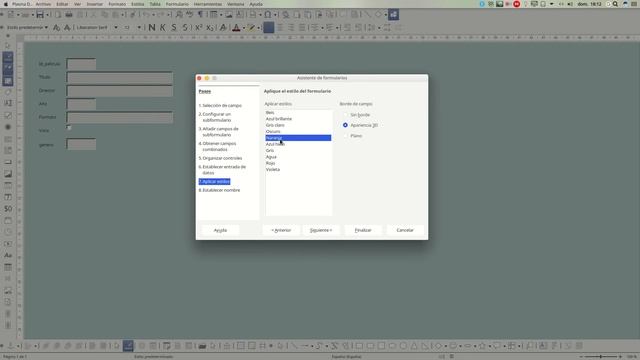Screen dimensions: 640x360
Task: Click the id_pelicula input field
Action: click(81, 64)
